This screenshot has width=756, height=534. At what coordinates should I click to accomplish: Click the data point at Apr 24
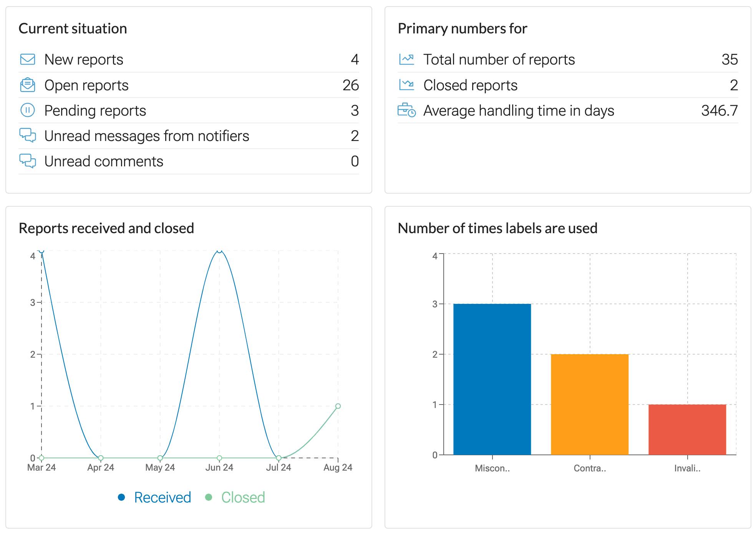coord(101,458)
